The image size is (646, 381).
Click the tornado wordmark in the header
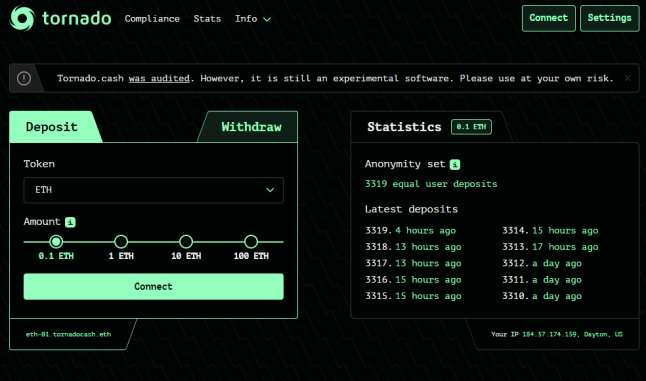click(77, 18)
